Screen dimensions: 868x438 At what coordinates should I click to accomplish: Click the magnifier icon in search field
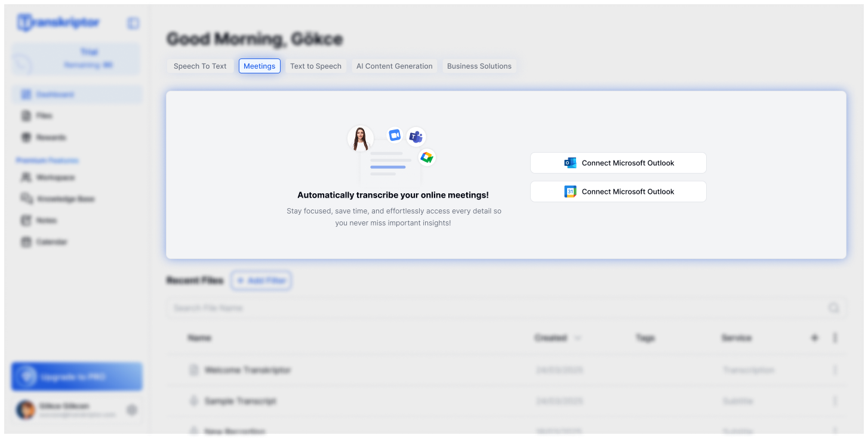[833, 308]
